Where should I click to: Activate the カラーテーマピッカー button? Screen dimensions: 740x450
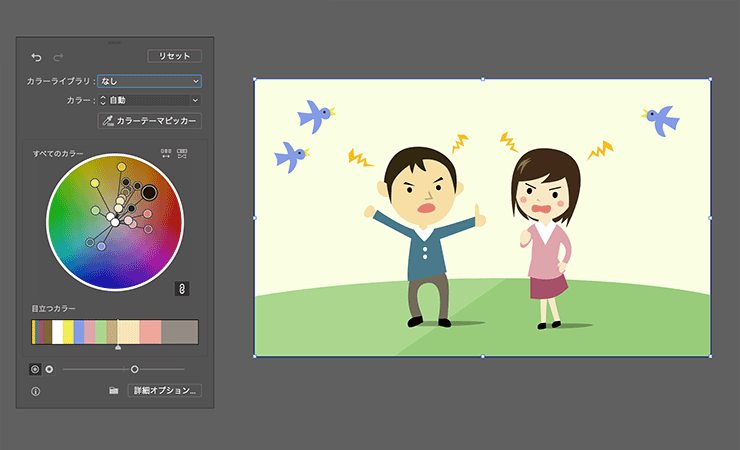150,121
